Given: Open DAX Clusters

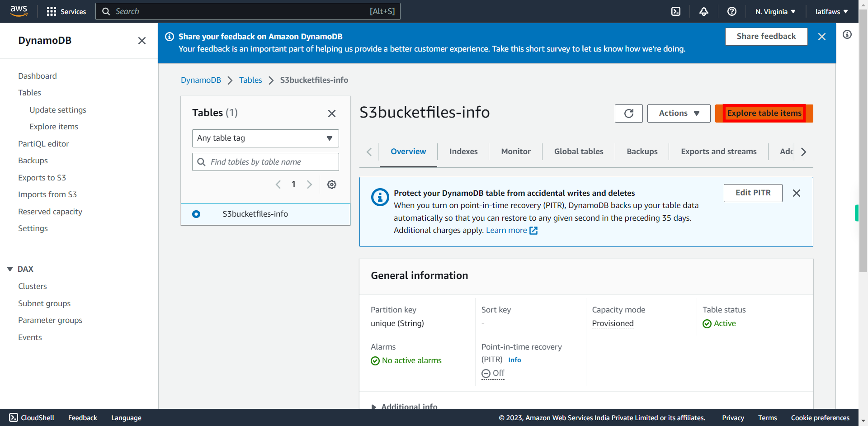Looking at the screenshot, I should [33, 286].
